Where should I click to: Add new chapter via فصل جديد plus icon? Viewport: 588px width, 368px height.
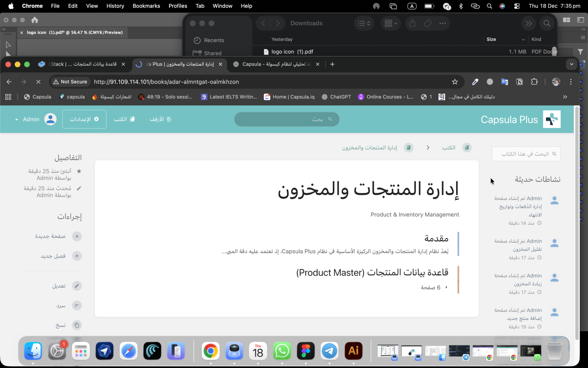(x=77, y=256)
